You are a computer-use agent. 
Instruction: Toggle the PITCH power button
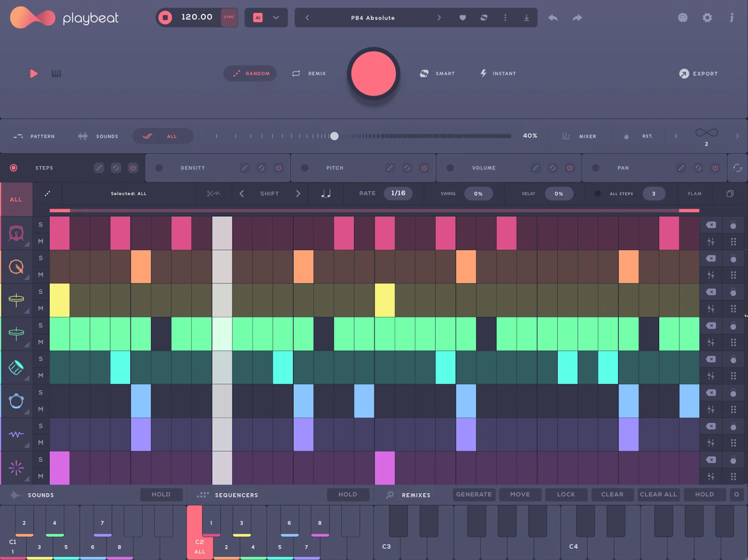[424, 168]
